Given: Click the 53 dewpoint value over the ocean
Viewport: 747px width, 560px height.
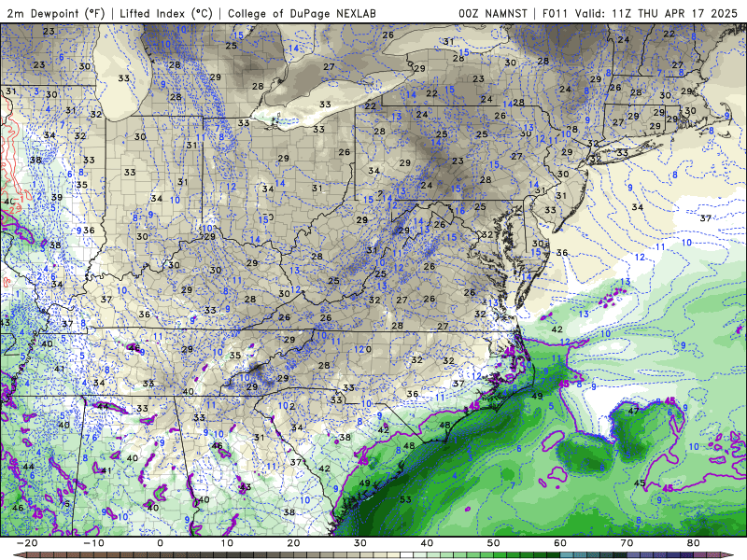Looking at the screenshot, I should coord(405,499).
